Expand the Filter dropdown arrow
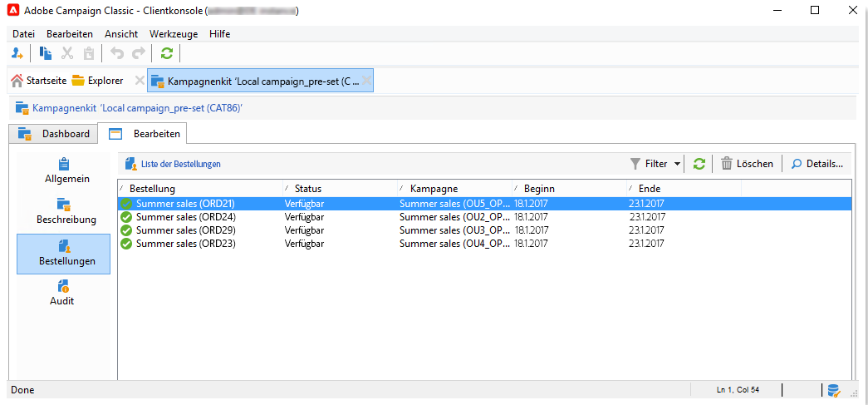The image size is (868, 405). point(677,164)
